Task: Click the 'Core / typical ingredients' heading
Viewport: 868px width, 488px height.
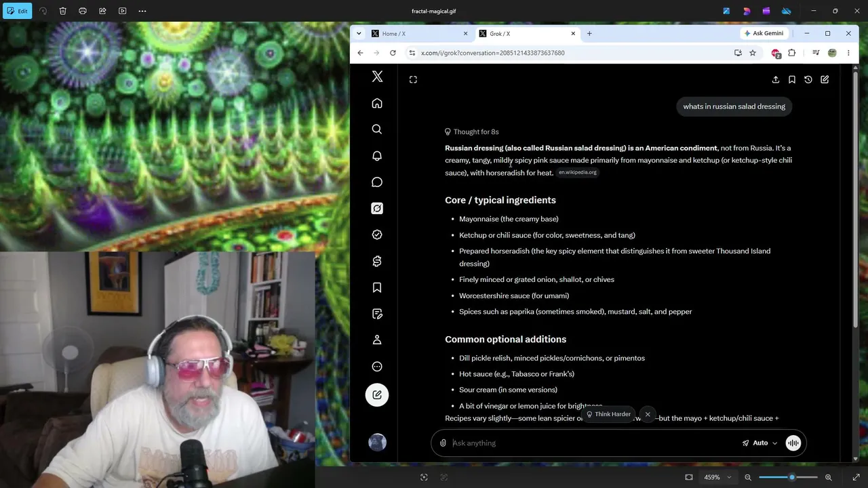Action: pyautogui.click(x=500, y=200)
